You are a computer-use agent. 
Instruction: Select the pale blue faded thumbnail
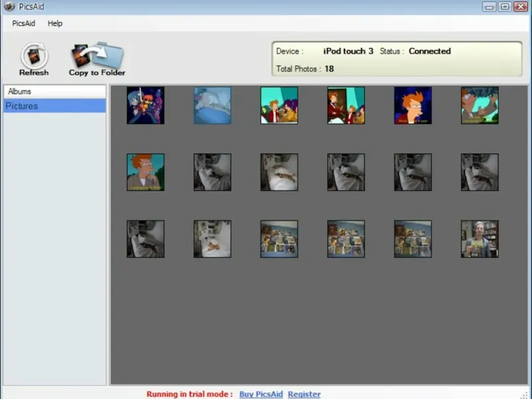(x=212, y=105)
